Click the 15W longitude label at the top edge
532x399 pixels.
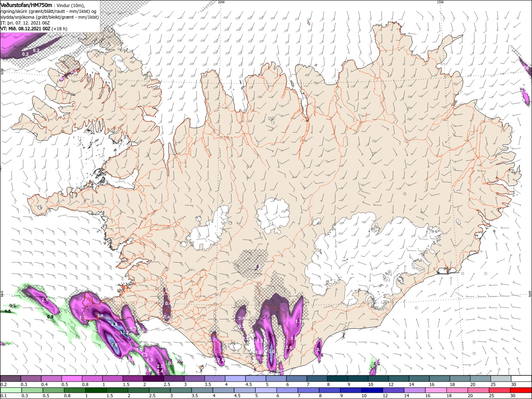[x=440, y=2]
